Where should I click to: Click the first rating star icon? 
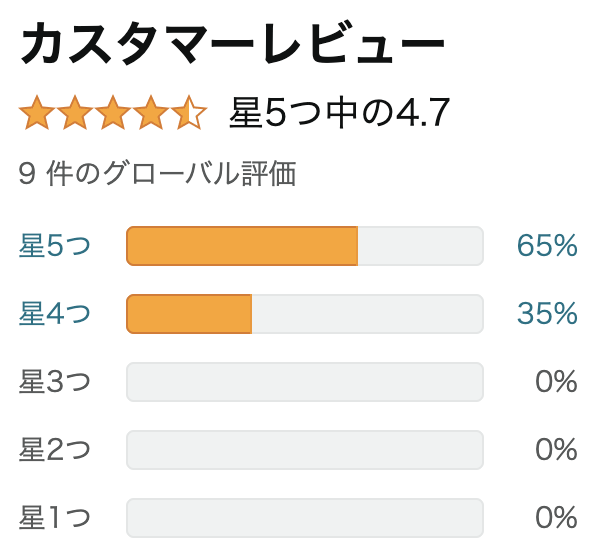(x=37, y=113)
